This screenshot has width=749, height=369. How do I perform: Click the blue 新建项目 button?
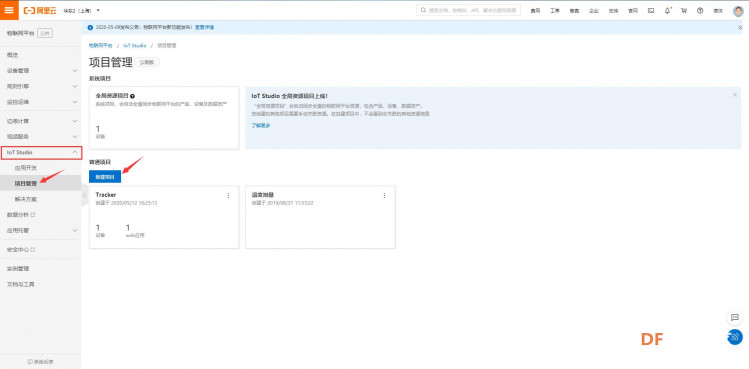(x=105, y=177)
